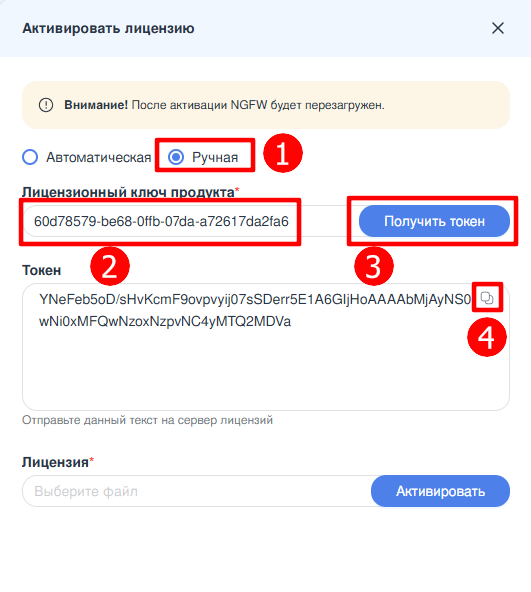This screenshot has width=531, height=592.
Task: Click the Лицензионный ключ продукта label
Action: click(128, 192)
